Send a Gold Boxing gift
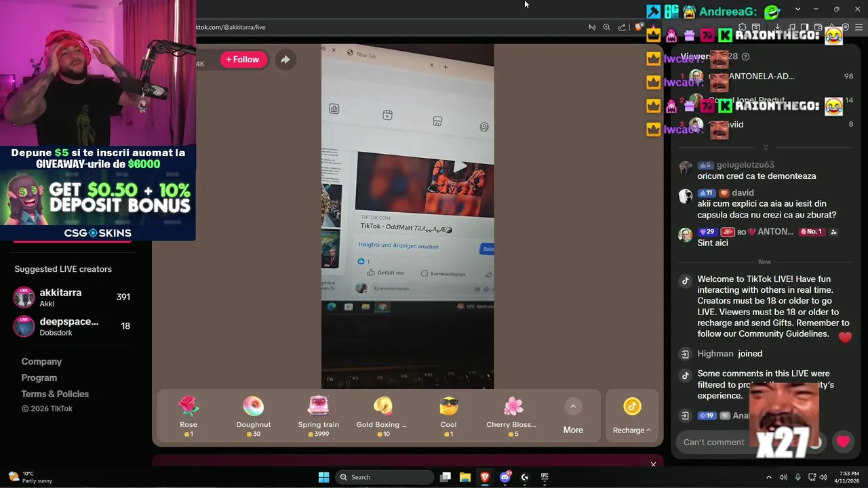 pos(382,416)
